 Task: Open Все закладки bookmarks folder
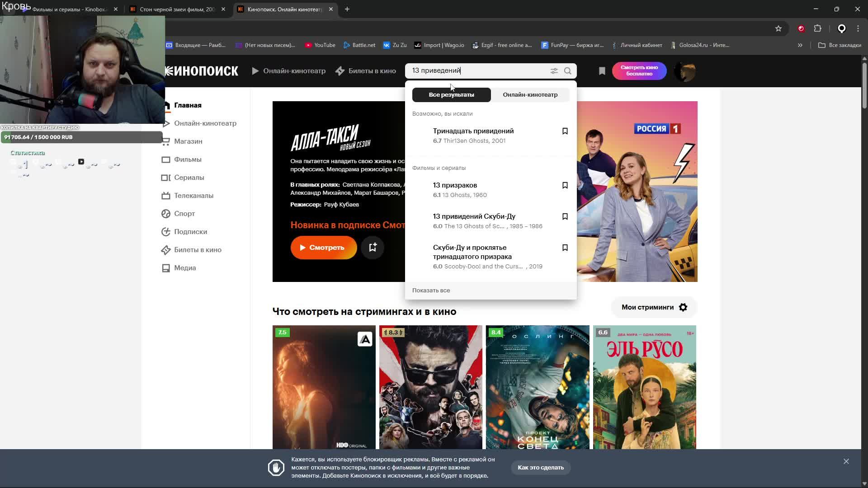(x=840, y=45)
